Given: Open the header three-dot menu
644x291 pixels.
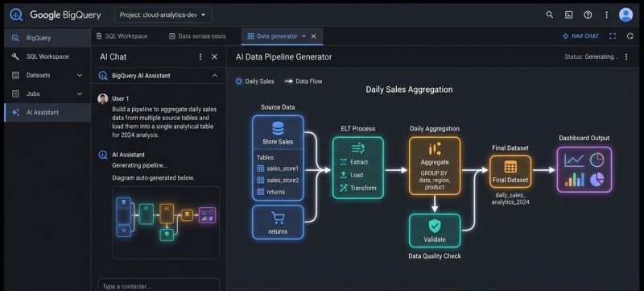Looking at the screenshot, I should tap(607, 15).
